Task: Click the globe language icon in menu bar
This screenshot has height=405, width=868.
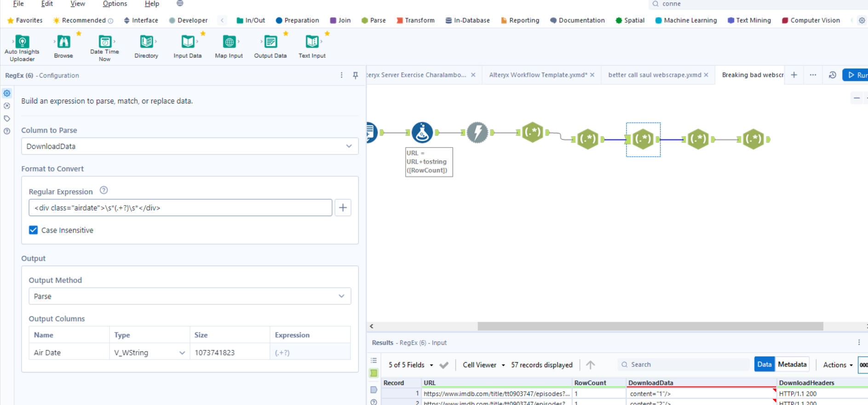Action: tap(180, 4)
